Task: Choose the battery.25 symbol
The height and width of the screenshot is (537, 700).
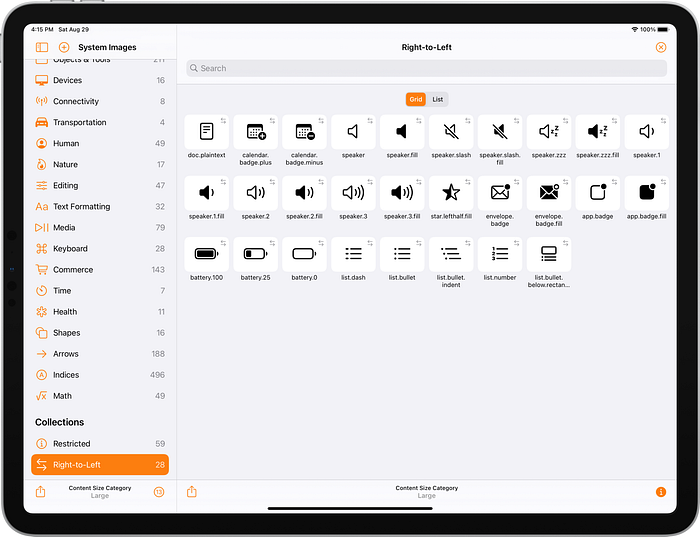Action: coord(255,254)
